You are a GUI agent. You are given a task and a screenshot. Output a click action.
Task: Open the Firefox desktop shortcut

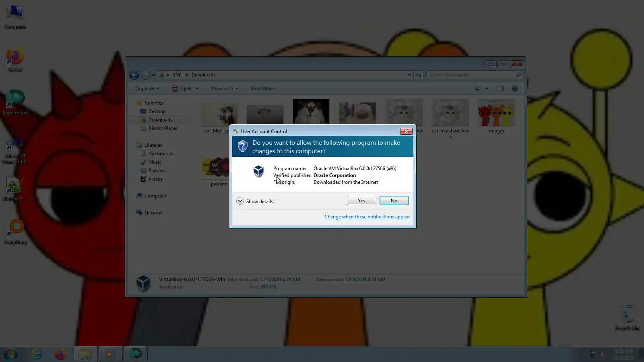click(15, 60)
